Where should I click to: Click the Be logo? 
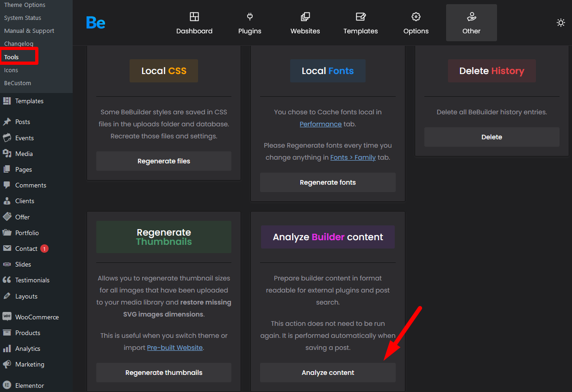point(96,23)
